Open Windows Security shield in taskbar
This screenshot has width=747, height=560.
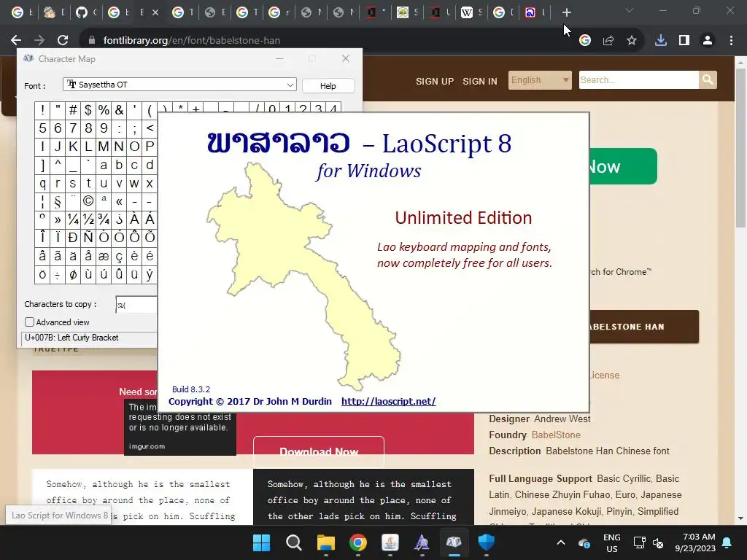click(487, 542)
